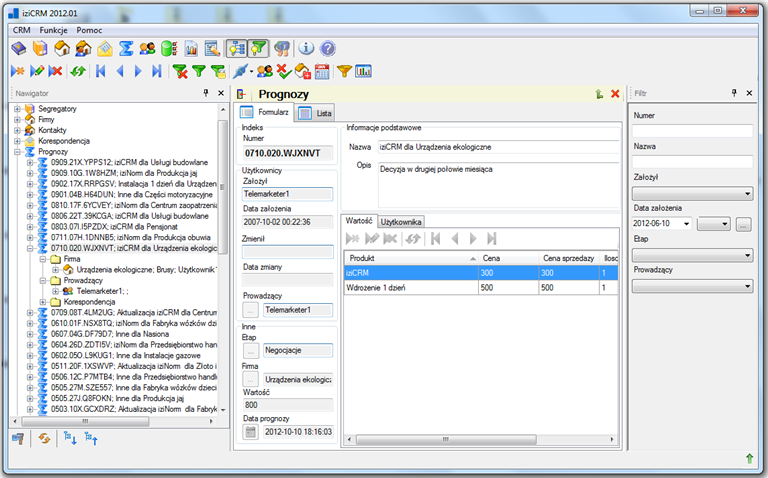Screen dimensions: 768x478
Task: Open the help question-mark toolbar icon
Action: 327,48
